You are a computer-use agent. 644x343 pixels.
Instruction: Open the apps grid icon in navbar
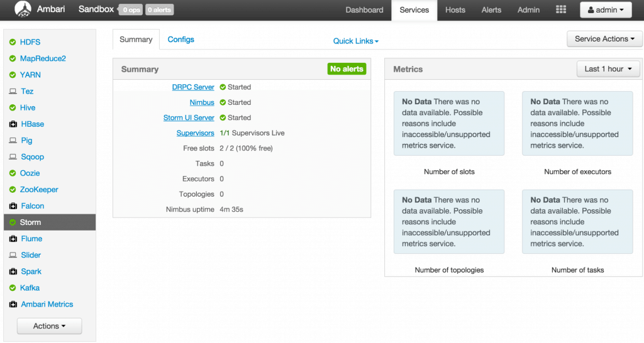[561, 9]
